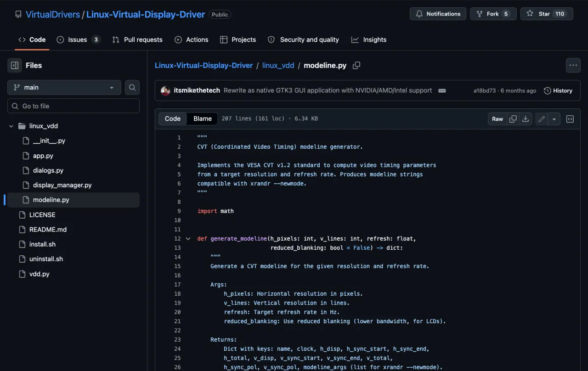
Task: Open the Insights tab
Action: [x=369, y=39]
